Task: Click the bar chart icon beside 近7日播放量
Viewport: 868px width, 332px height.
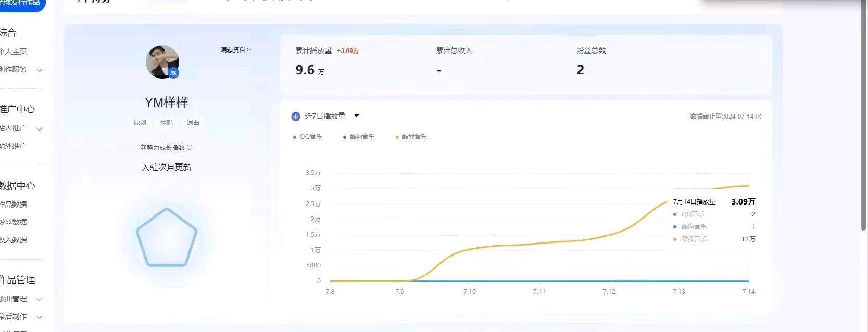Action: click(x=296, y=117)
